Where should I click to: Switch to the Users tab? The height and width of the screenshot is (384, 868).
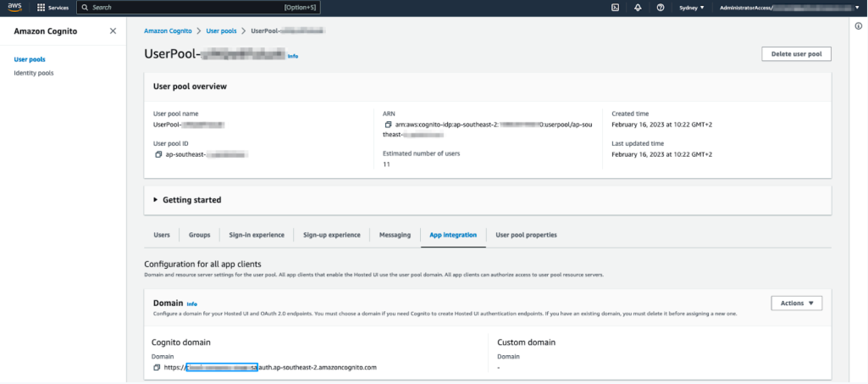[x=161, y=235]
